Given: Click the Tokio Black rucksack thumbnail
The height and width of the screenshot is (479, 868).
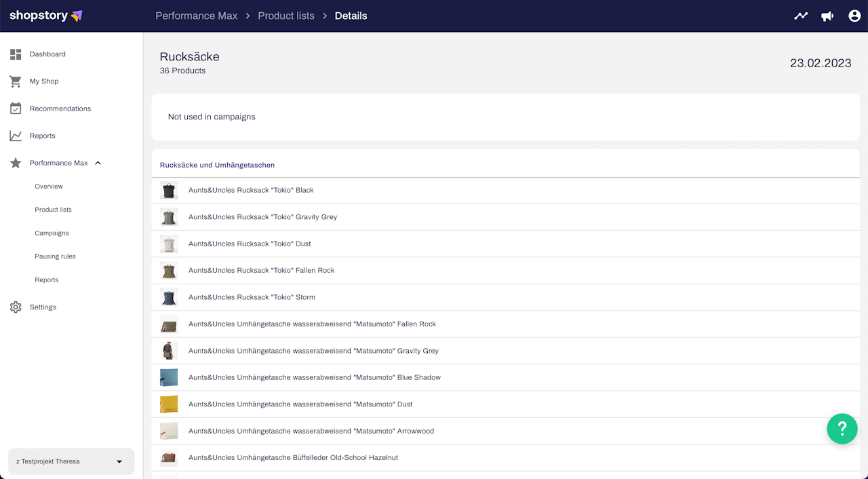Looking at the screenshot, I should (169, 191).
